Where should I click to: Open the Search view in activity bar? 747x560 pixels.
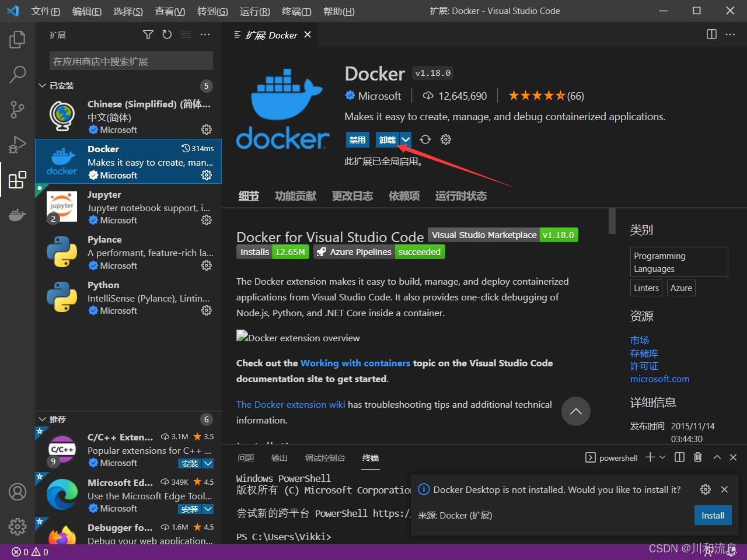18,74
